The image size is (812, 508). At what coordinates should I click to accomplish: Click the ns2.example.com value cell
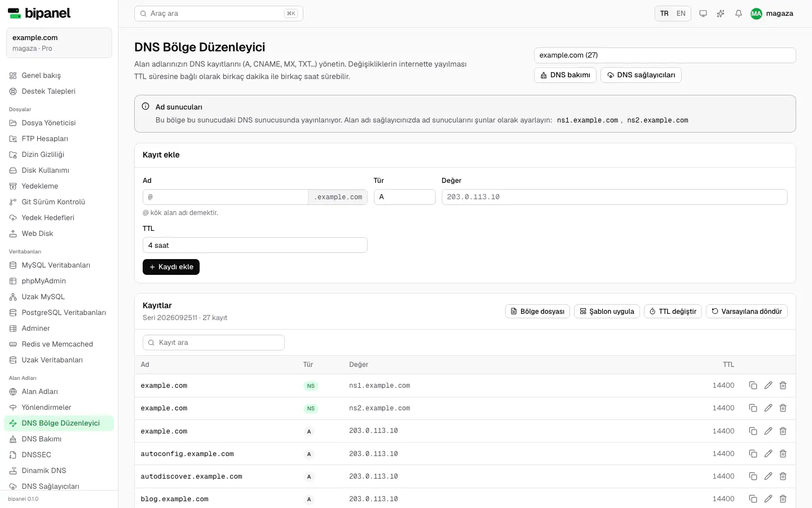pyautogui.click(x=379, y=408)
